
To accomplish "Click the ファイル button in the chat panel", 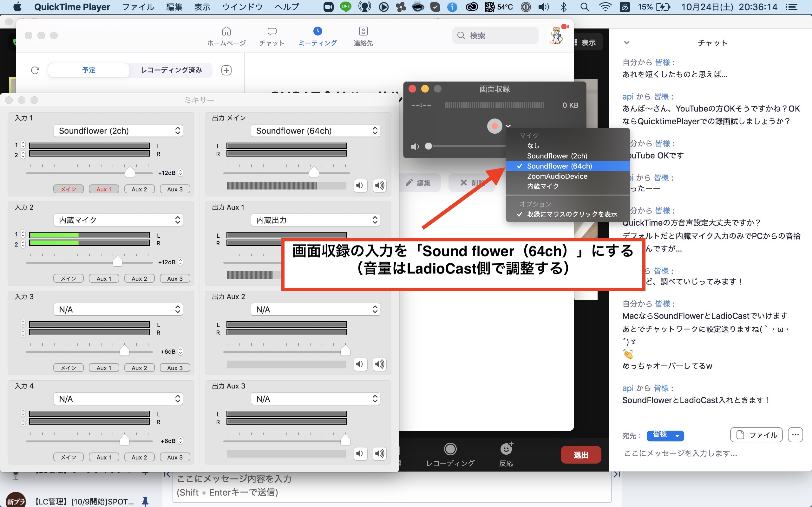I will click(756, 435).
